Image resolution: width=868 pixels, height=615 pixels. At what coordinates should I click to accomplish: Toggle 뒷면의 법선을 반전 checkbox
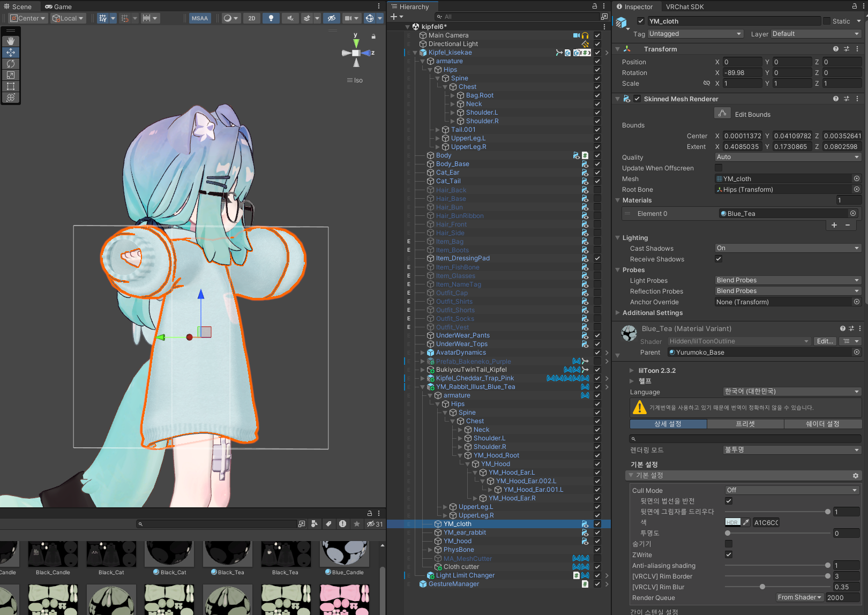click(x=729, y=501)
